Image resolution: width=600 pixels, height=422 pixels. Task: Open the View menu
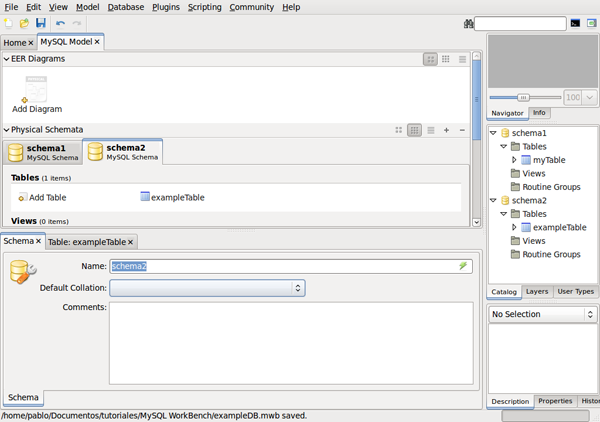pyautogui.click(x=58, y=7)
